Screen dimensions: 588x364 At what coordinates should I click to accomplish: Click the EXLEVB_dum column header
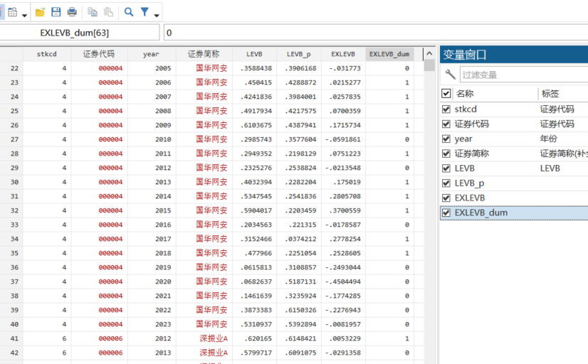[389, 54]
